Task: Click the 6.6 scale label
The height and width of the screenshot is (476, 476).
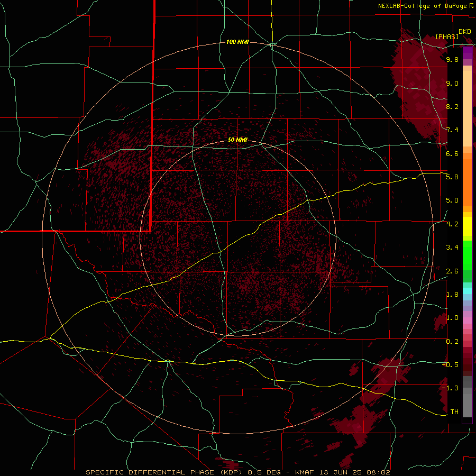Action: pyautogui.click(x=452, y=153)
